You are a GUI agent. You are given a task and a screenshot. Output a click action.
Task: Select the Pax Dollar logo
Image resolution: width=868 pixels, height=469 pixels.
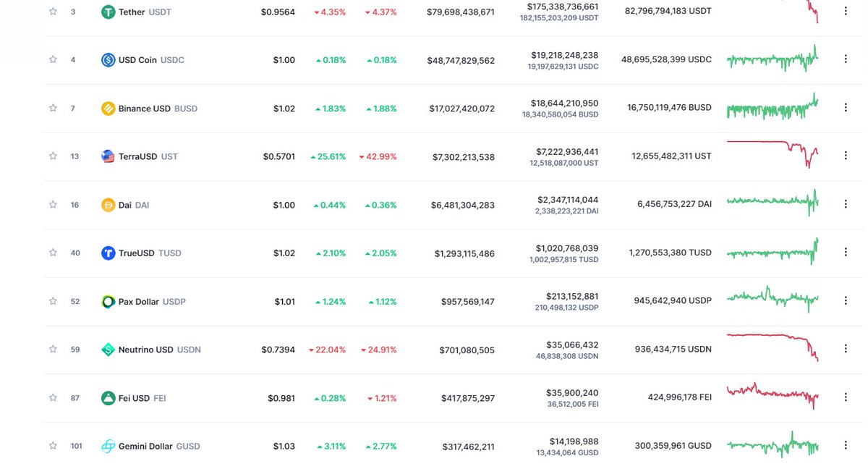click(109, 301)
